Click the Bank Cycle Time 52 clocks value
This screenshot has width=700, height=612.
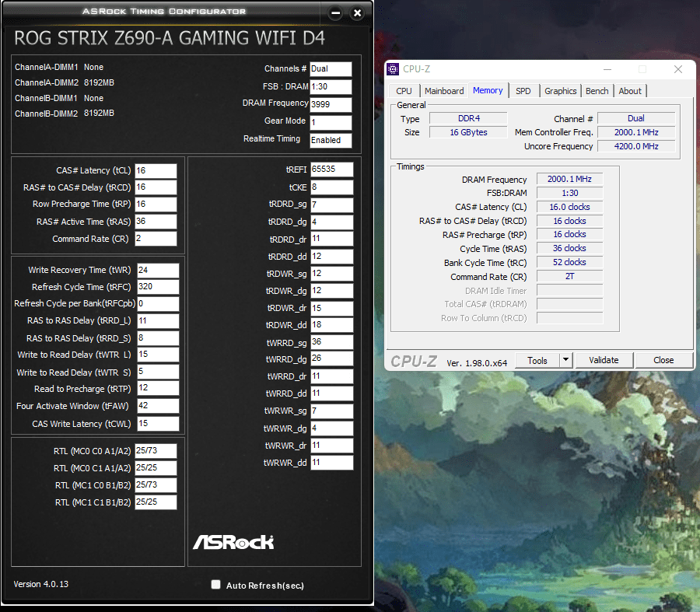point(569,262)
